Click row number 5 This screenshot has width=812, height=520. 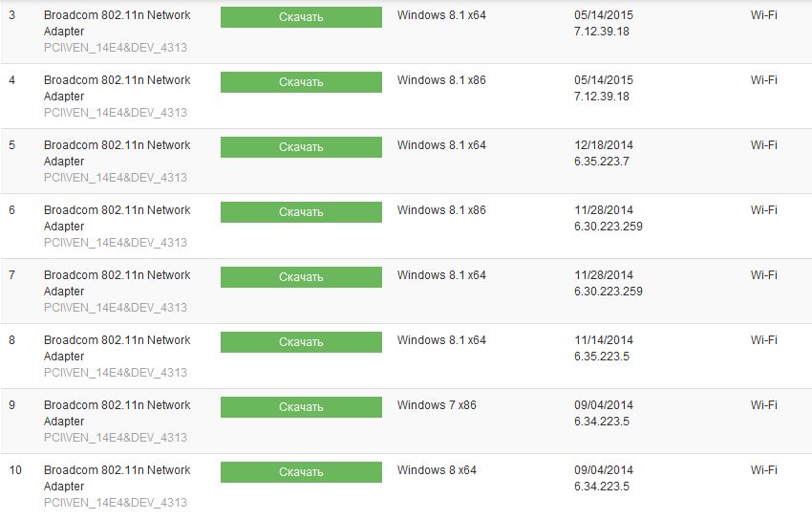[11, 145]
